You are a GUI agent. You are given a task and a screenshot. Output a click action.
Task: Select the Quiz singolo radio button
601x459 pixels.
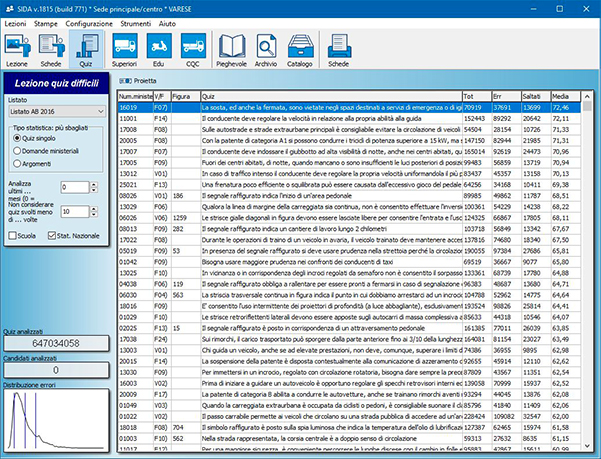17,139
